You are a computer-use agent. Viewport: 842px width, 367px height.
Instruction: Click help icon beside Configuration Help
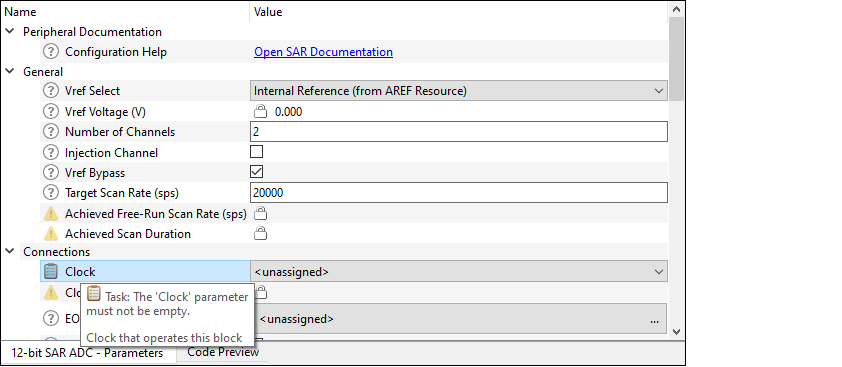50,52
